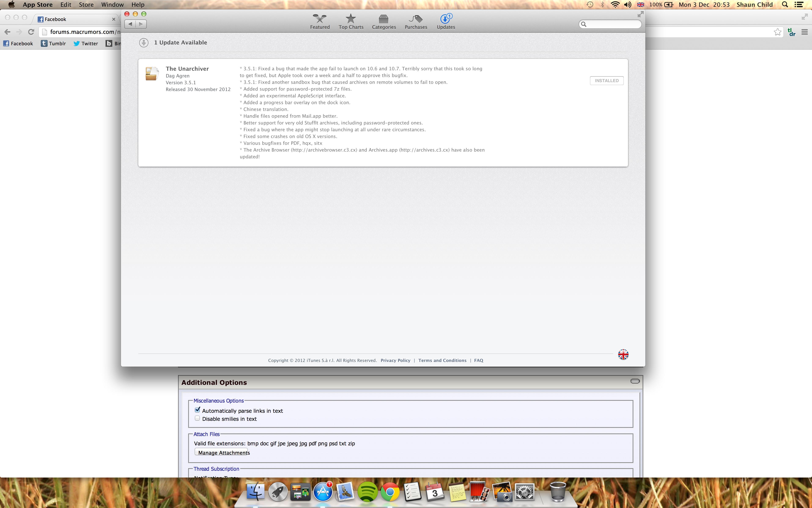Viewport: 812px width, 508px height.
Task: Collapse the Additional Options panel
Action: coord(635,381)
